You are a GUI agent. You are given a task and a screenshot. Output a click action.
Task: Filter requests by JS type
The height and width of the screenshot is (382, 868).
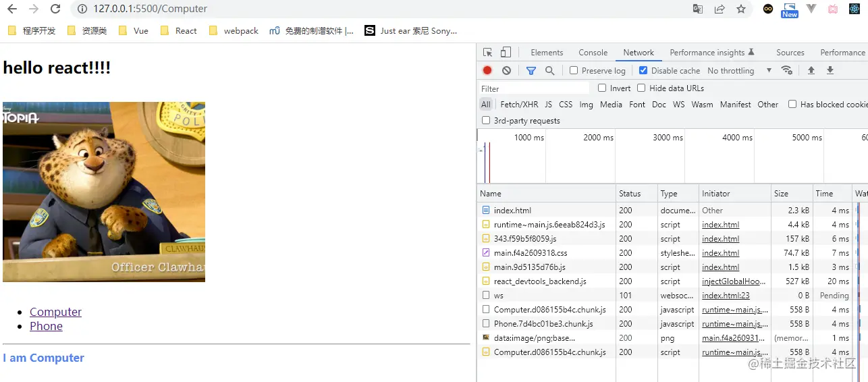pyautogui.click(x=549, y=105)
